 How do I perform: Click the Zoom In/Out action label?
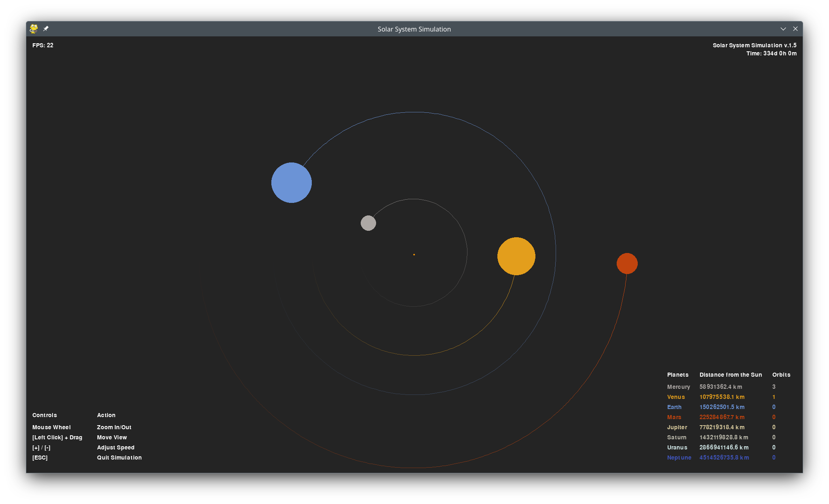114,427
